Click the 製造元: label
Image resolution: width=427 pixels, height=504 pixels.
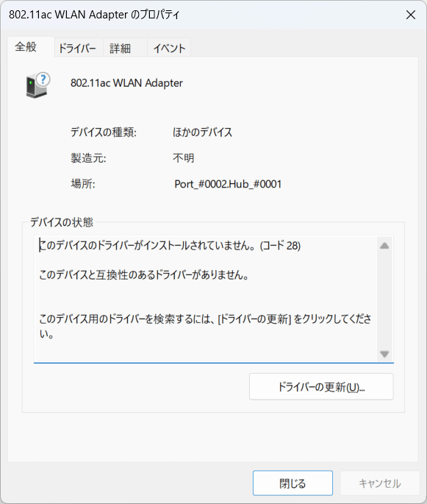click(x=88, y=157)
